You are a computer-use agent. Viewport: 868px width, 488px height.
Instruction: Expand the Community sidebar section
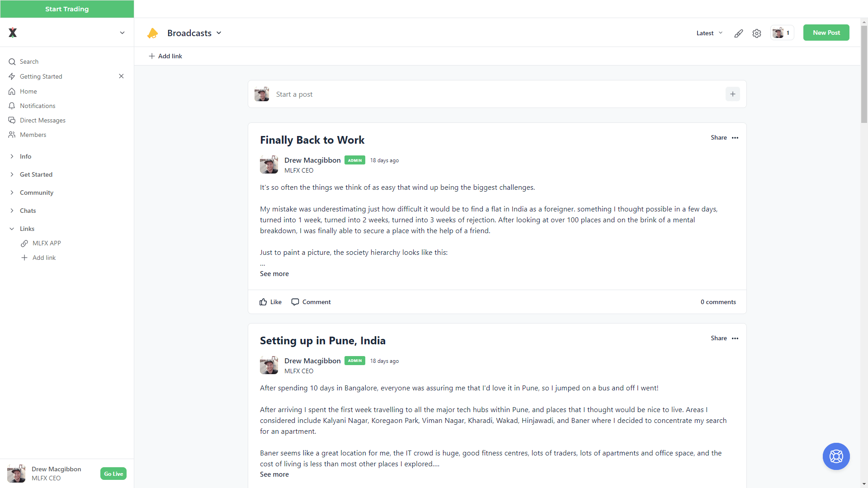(36, 192)
